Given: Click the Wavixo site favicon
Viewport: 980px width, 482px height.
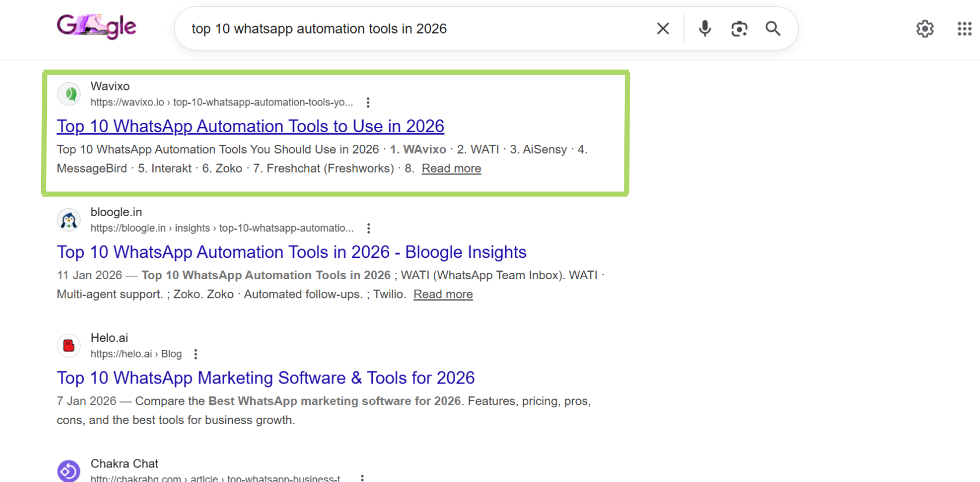Looking at the screenshot, I should click(69, 94).
